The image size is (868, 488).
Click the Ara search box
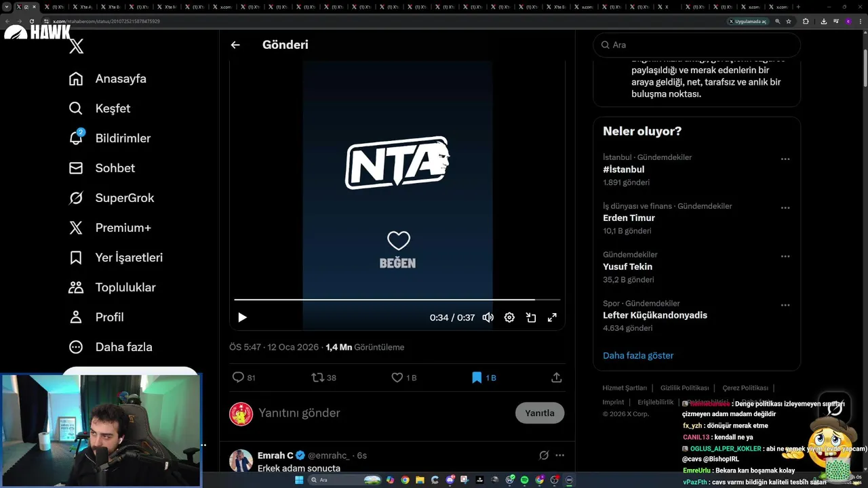click(697, 45)
